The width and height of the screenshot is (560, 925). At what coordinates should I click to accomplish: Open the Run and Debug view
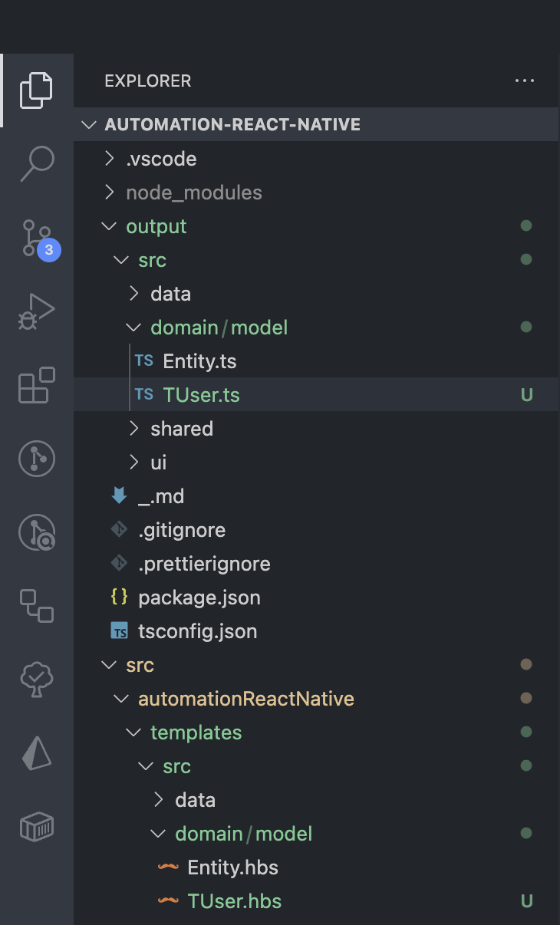tap(36, 311)
